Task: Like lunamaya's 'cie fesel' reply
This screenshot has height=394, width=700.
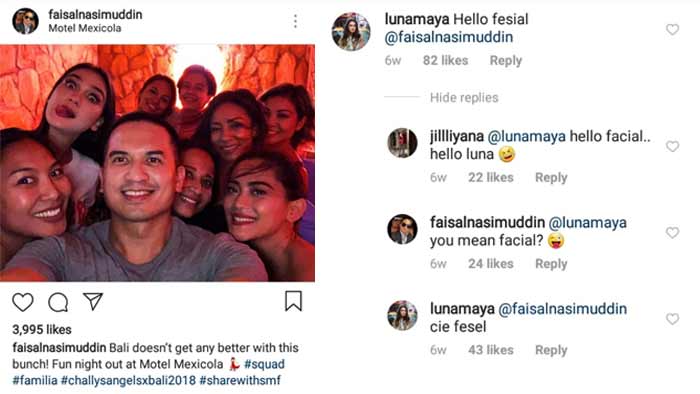Action: click(672, 319)
